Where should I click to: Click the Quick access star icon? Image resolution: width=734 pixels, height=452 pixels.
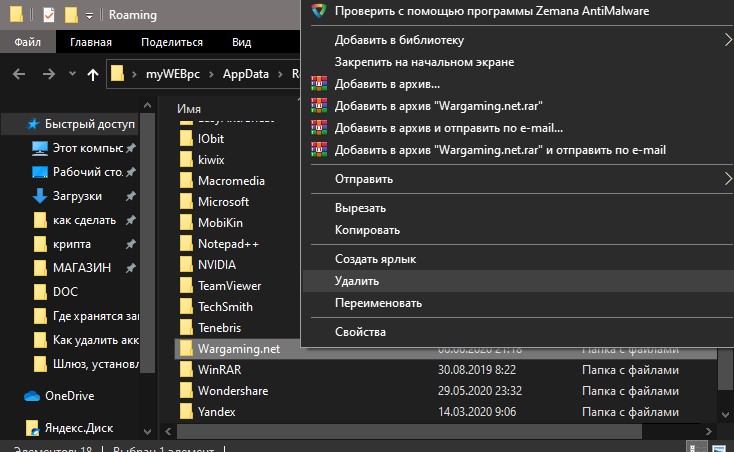pos(33,124)
